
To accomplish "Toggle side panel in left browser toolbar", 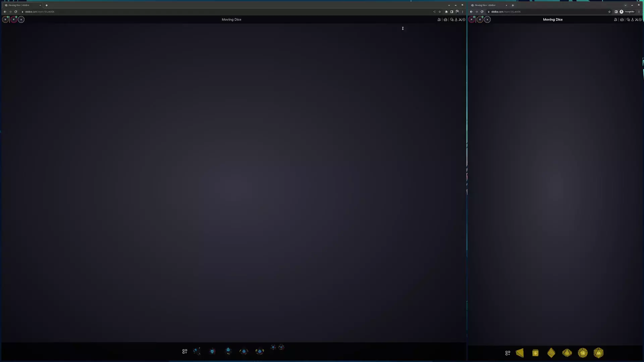I will pyautogui.click(x=452, y=12).
